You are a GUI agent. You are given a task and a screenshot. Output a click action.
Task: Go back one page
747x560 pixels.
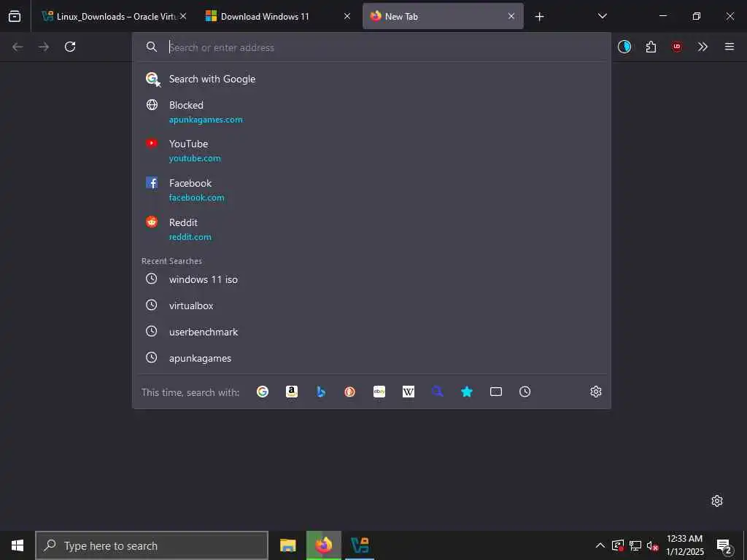pyautogui.click(x=18, y=47)
